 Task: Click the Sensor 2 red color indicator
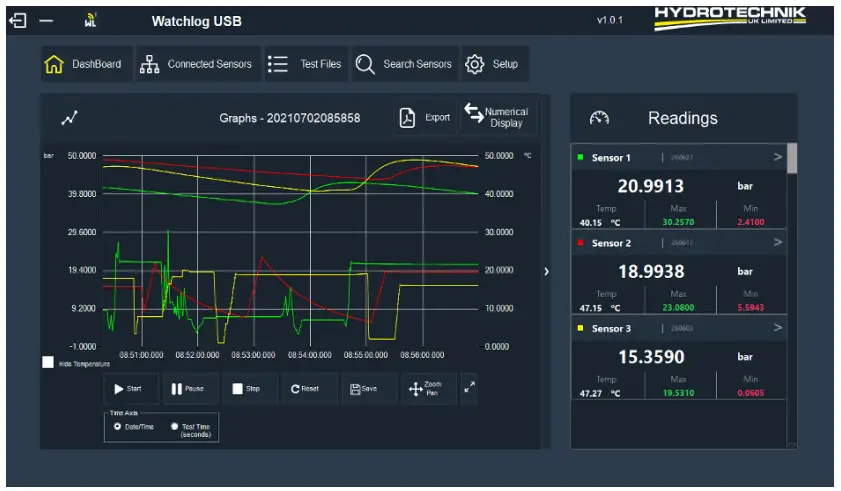click(580, 243)
